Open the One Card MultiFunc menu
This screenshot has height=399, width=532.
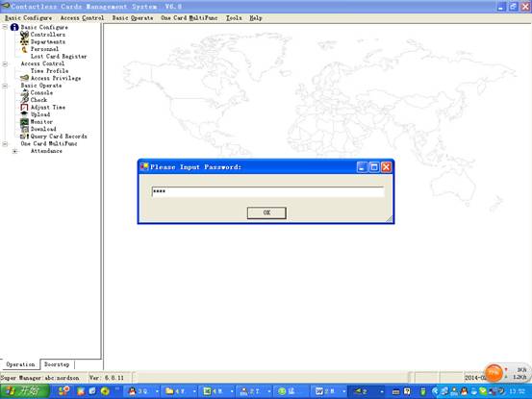(189, 18)
